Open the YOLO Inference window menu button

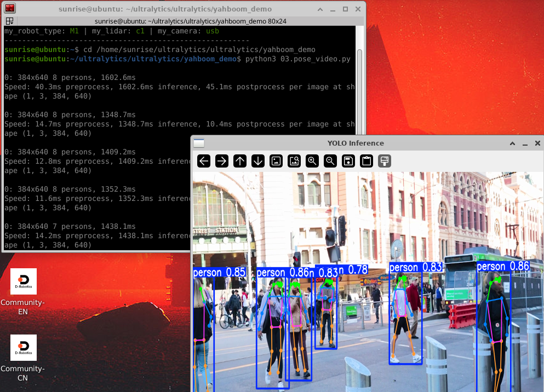click(199, 143)
